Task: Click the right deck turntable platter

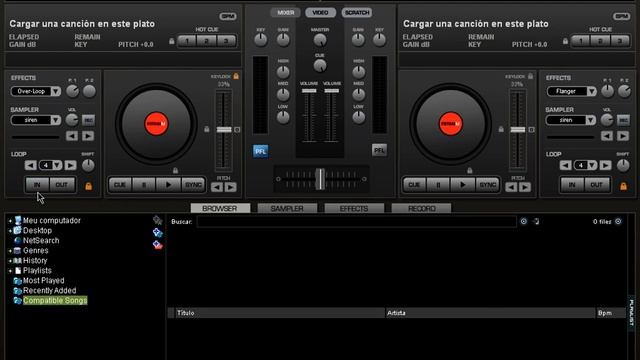Action: (451, 124)
